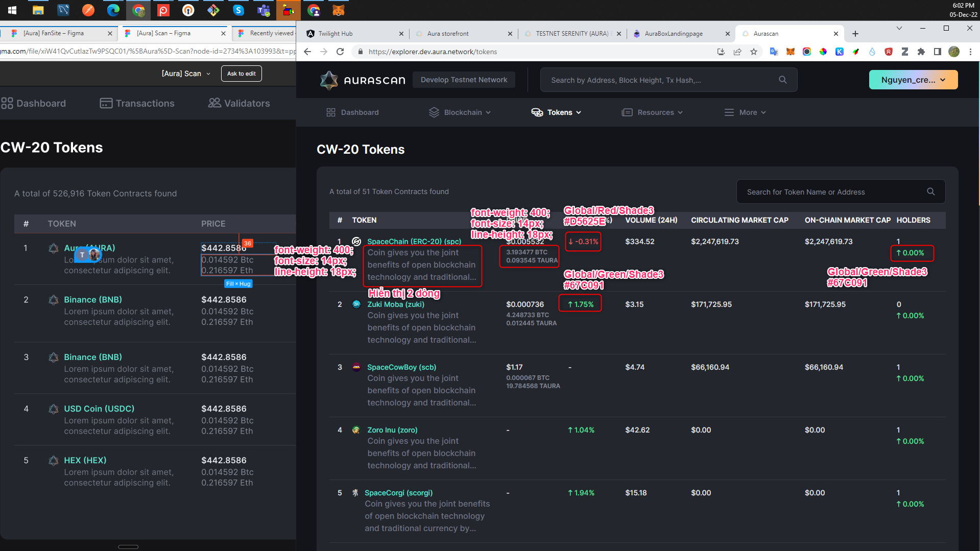Open the SpaceCowBoy (scb) token link
The width and height of the screenshot is (980, 551).
coord(402,367)
